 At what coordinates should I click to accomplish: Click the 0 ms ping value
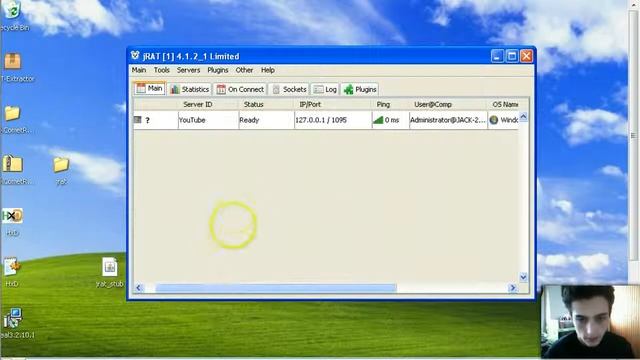[392, 120]
